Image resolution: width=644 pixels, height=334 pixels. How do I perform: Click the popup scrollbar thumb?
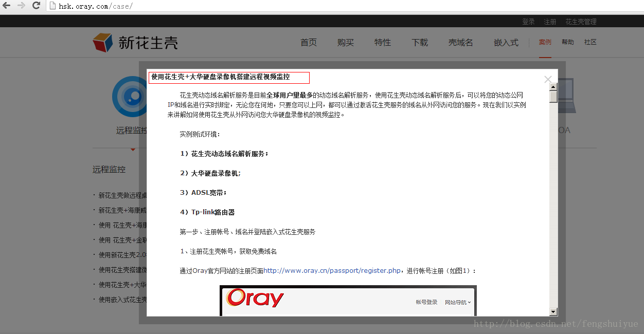(553, 97)
